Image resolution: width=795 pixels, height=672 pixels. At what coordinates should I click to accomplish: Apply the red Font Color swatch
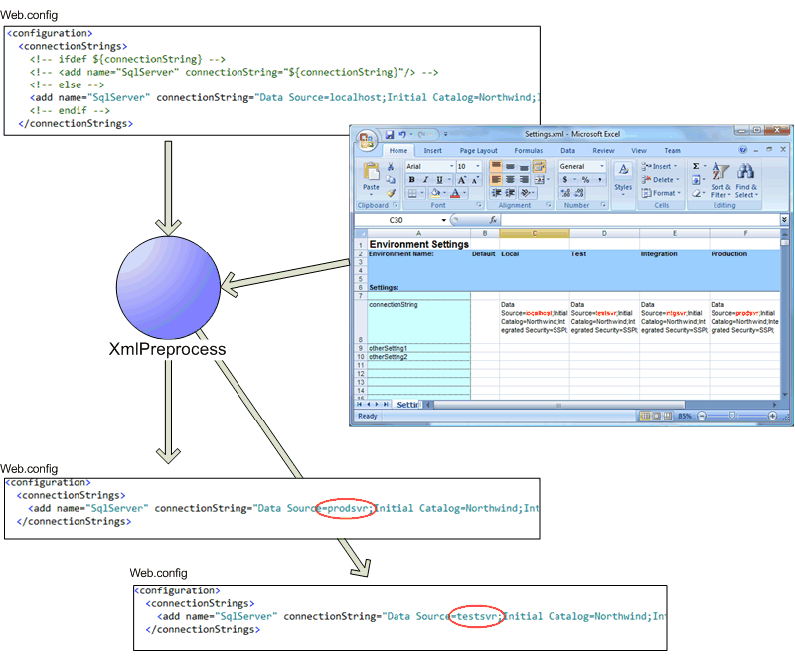click(x=455, y=193)
